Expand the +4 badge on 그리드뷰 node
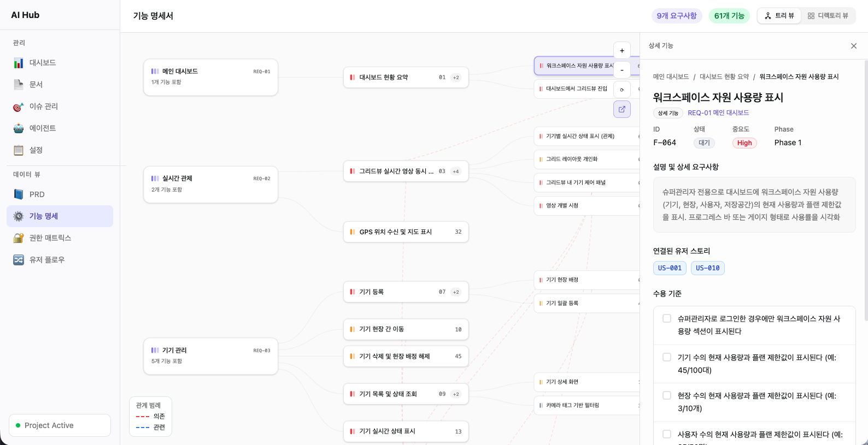This screenshot has height=445, width=868. point(456,171)
